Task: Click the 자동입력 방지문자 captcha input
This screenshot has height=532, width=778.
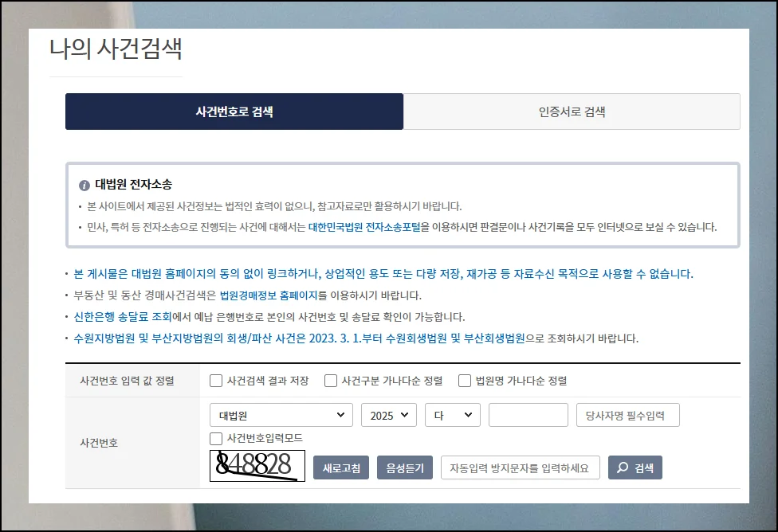Action: 520,468
